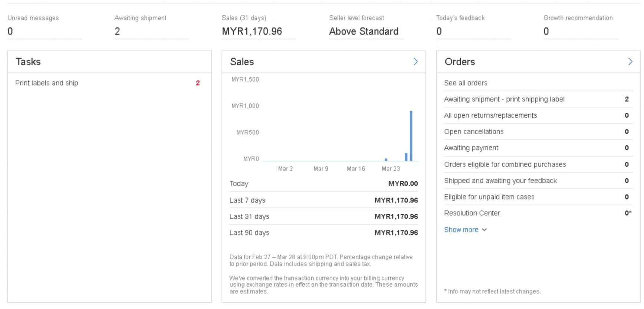Click the Last 7 days sales row
644x309 pixels.
pyautogui.click(x=323, y=200)
